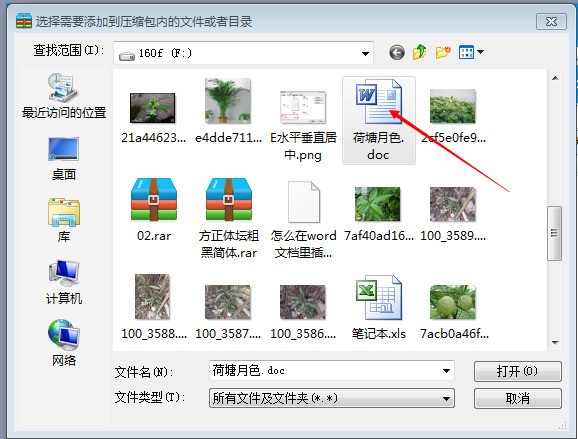
Task: Select 计算机 in the sidebar
Action: 64,282
